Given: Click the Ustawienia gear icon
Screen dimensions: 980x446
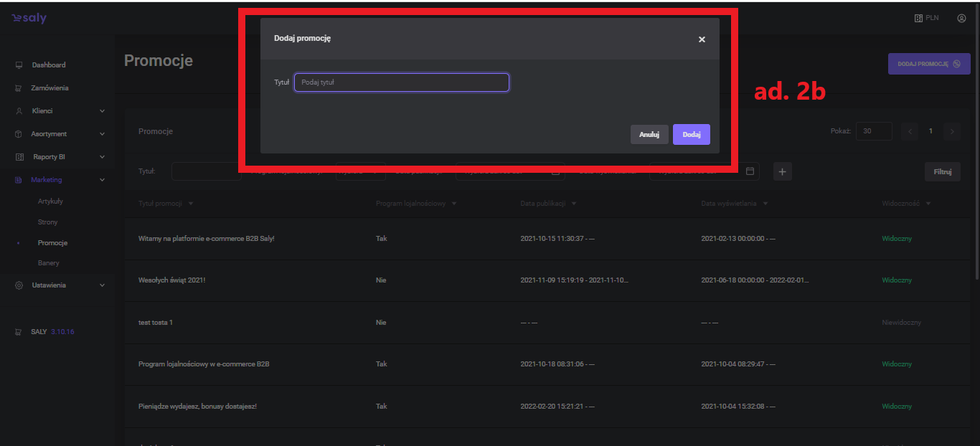Looking at the screenshot, I should [19, 285].
